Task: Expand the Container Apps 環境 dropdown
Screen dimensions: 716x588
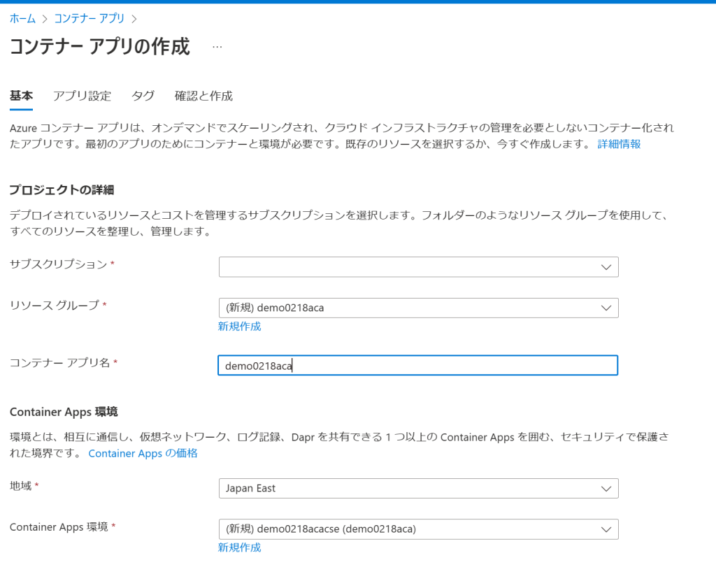Action: [x=418, y=529]
